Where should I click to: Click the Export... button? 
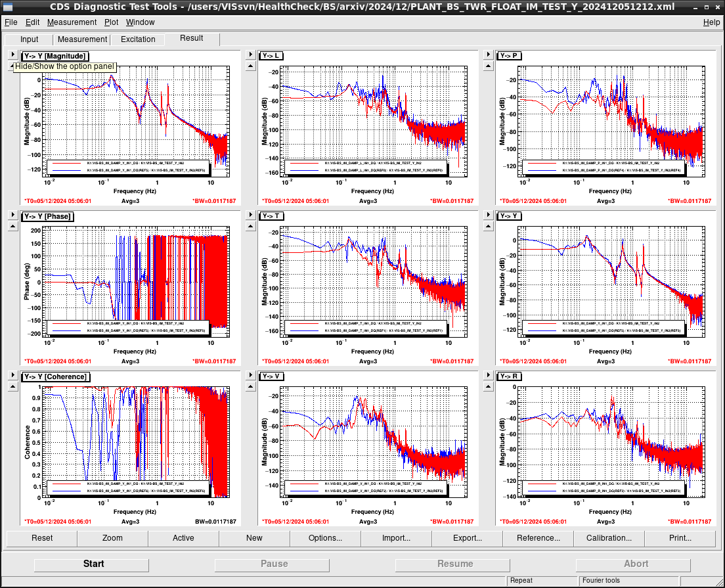[468, 538]
